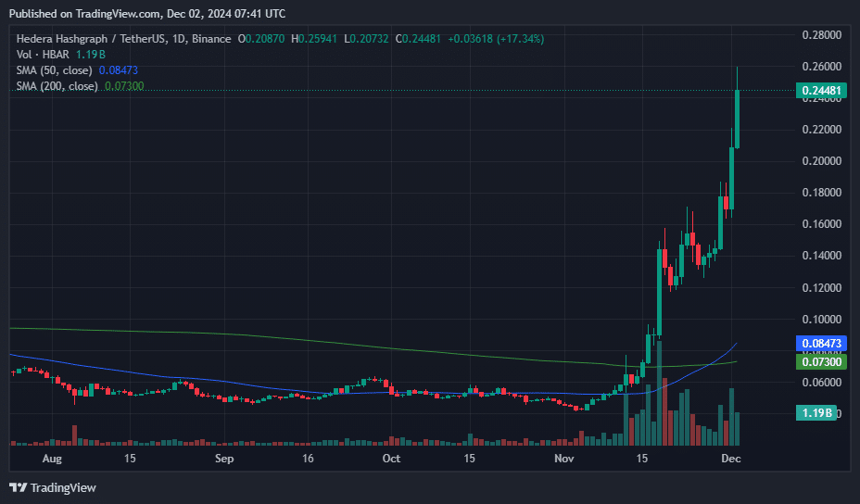Viewport: 860px width, 504px height.
Task: Click the +0.03618 (+17.34%) change text
Action: (496, 39)
